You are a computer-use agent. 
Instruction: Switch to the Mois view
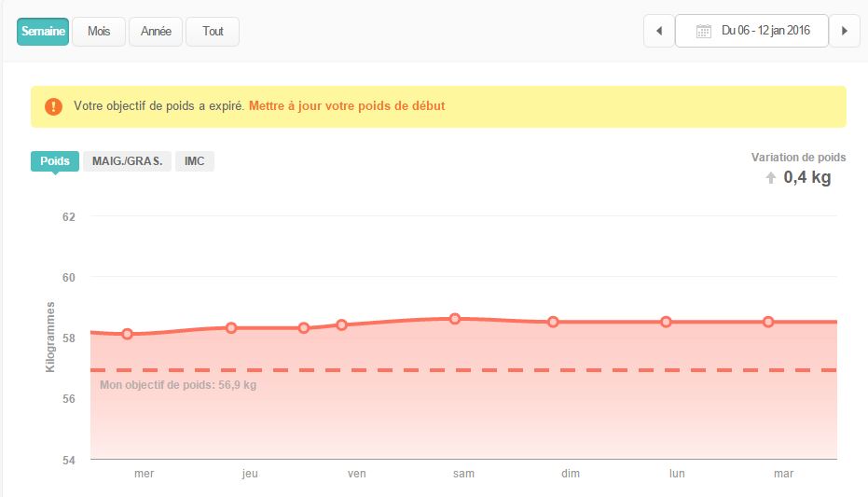coord(99,31)
